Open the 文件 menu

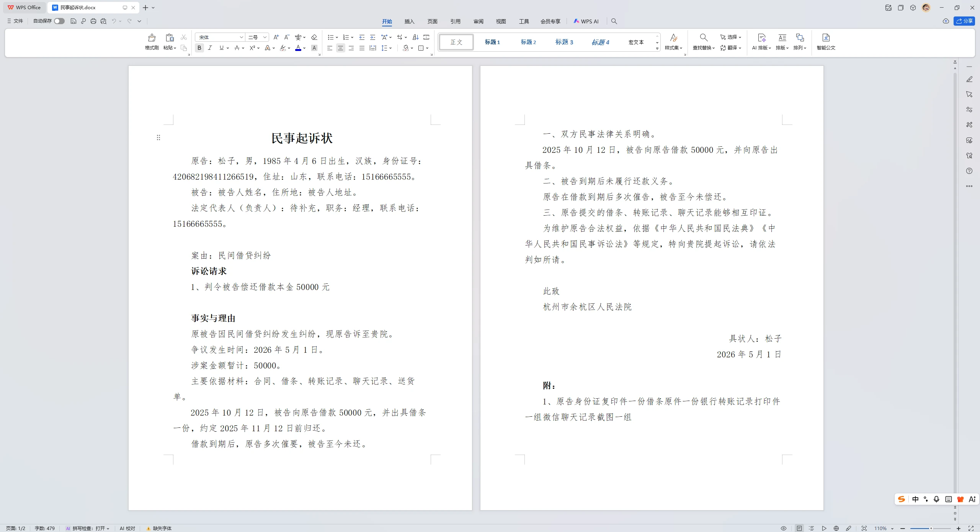15,21
